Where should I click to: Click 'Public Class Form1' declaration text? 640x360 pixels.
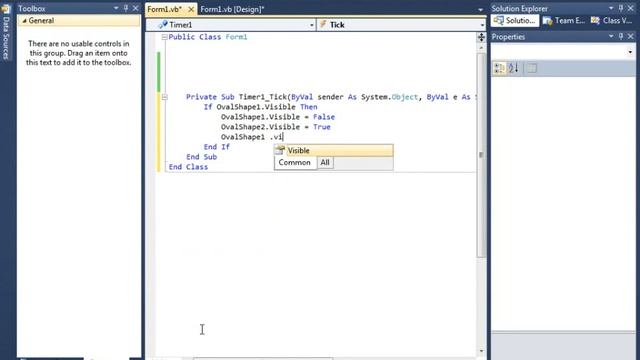point(208,37)
